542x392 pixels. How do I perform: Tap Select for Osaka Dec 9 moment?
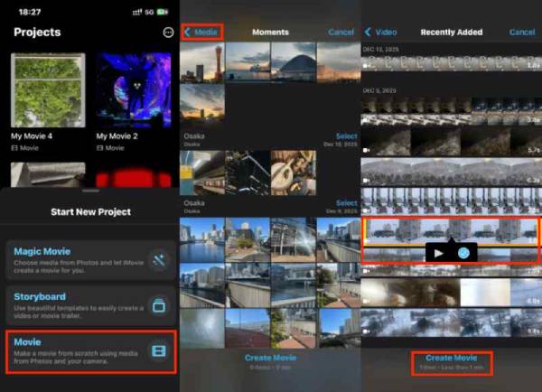coord(346,203)
